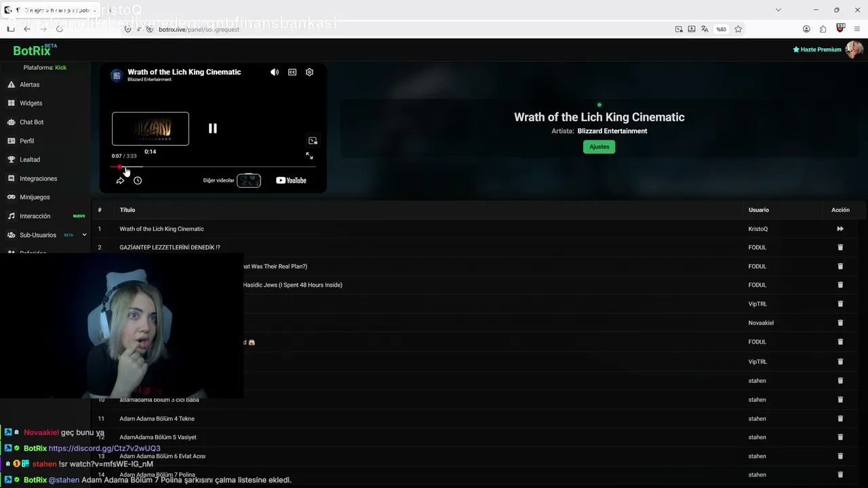868x488 pixels.
Task: Toggle closed captions in the video player
Action: tap(292, 72)
